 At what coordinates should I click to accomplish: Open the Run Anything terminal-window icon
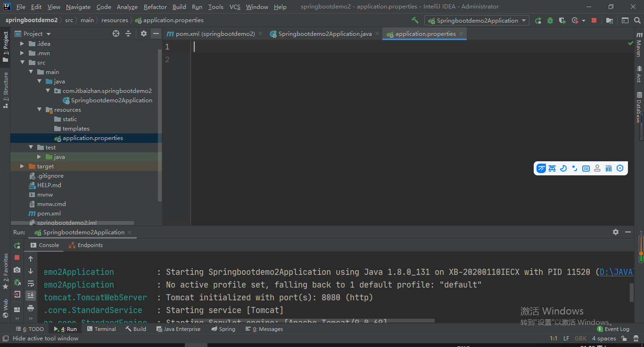625,20
